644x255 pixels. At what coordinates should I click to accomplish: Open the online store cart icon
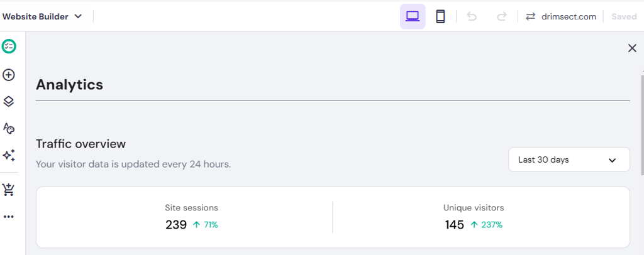9,189
